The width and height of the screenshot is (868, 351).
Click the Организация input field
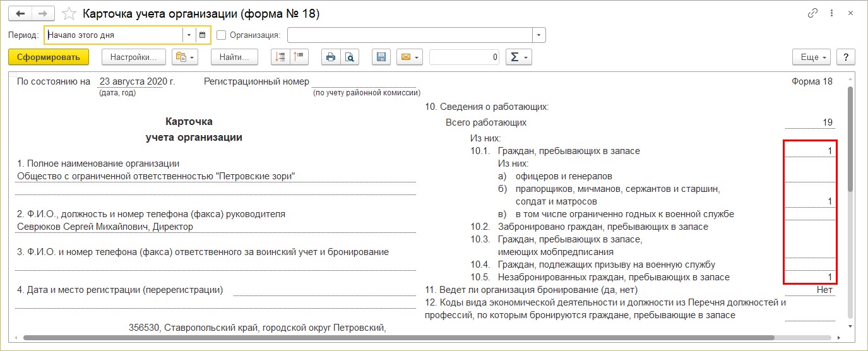point(410,35)
